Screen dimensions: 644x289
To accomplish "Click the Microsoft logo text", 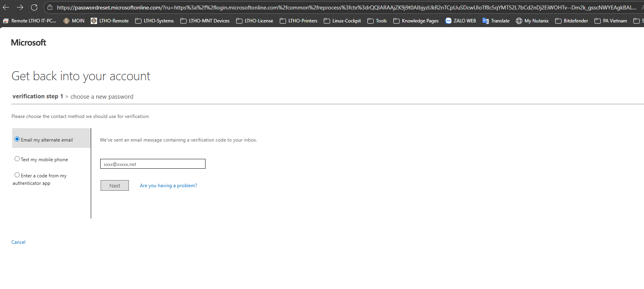I will tap(29, 42).
